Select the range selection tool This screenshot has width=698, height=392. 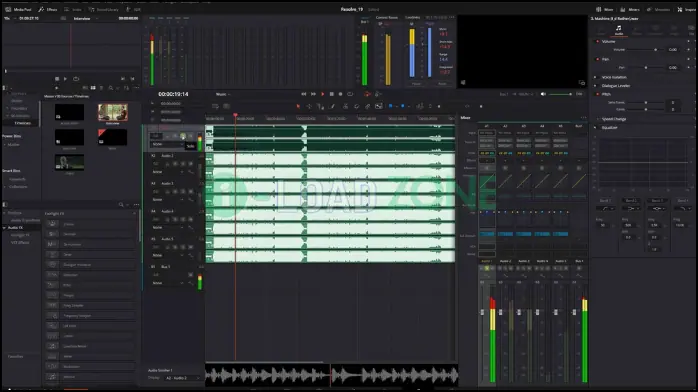309,106
